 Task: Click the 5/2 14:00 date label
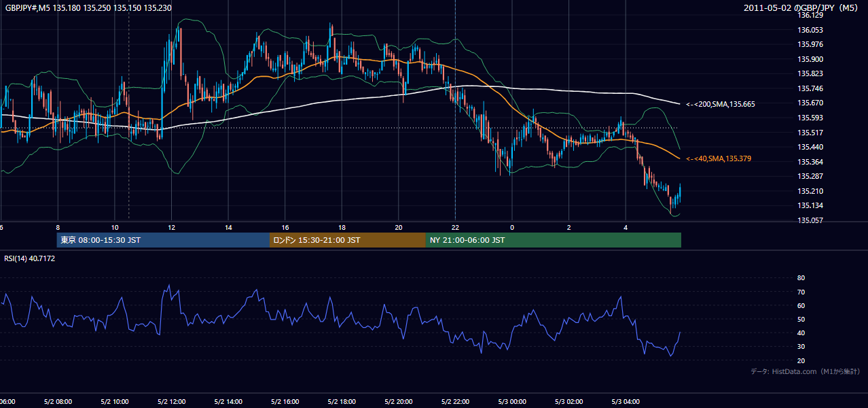228,401
